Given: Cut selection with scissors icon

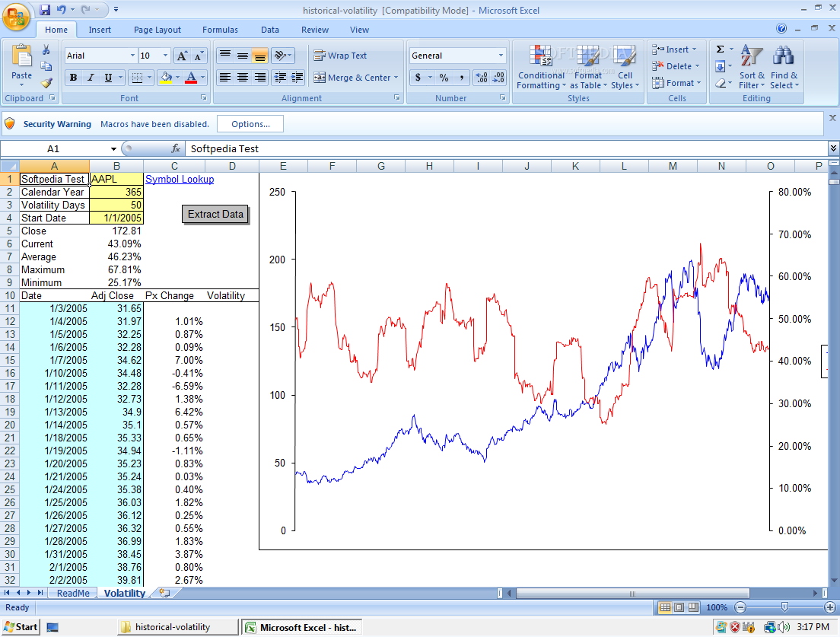Looking at the screenshot, I should click(x=46, y=49).
